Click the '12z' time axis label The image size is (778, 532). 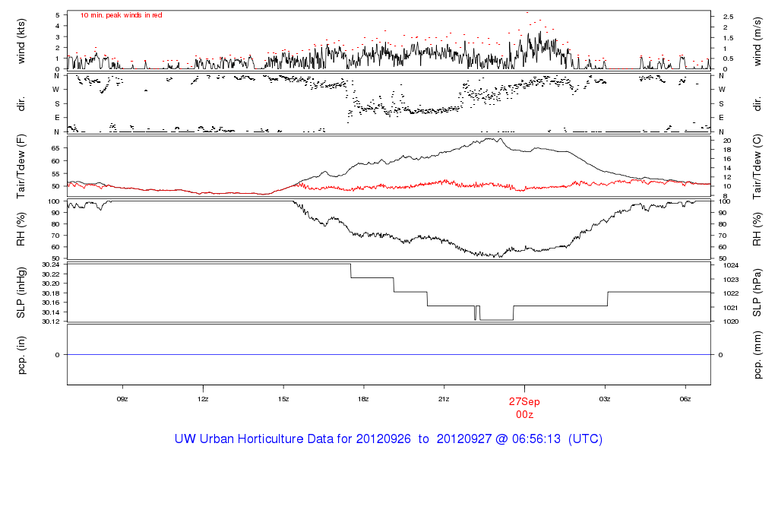[202, 399]
